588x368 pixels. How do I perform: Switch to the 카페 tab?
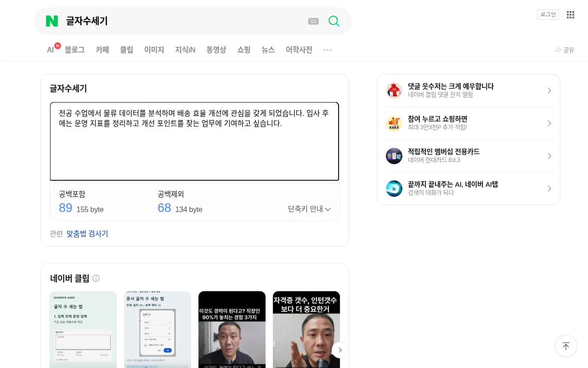(x=102, y=50)
